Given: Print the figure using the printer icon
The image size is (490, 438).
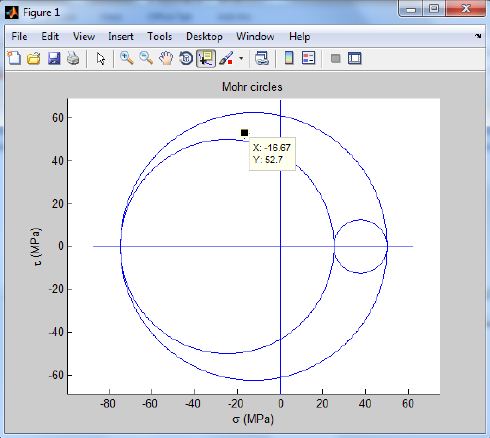Looking at the screenshot, I should pos(73,59).
